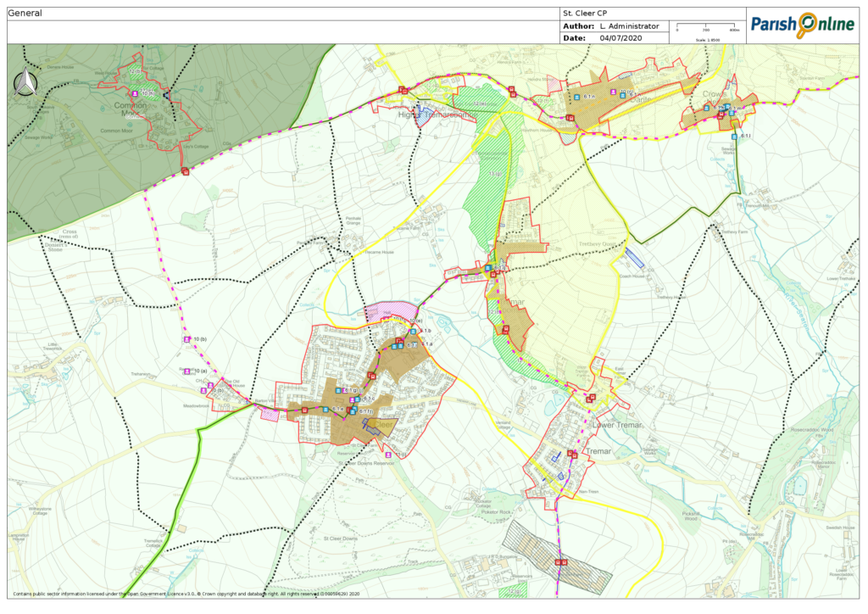Click the compass north arrow icon
The width and height of the screenshot is (868, 614).
click(25, 85)
